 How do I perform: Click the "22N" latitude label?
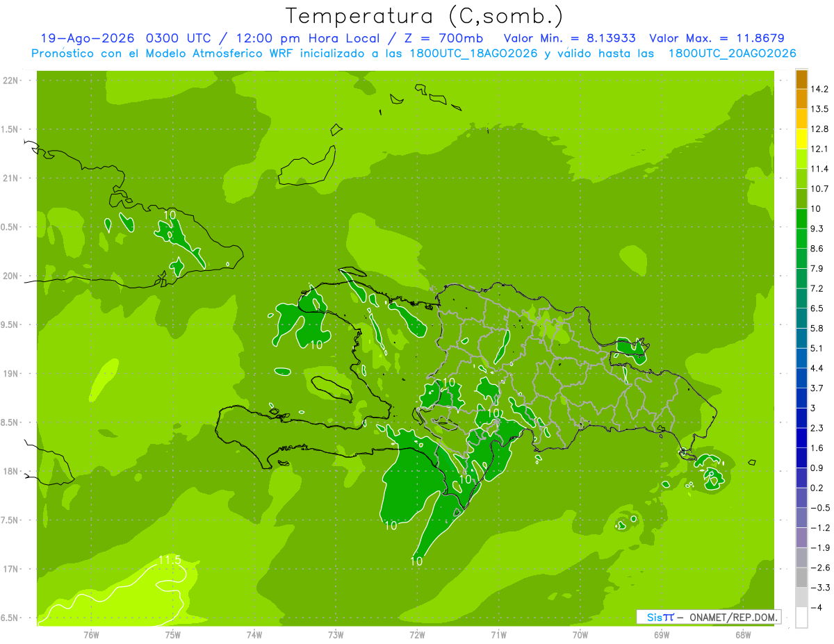pos(10,81)
